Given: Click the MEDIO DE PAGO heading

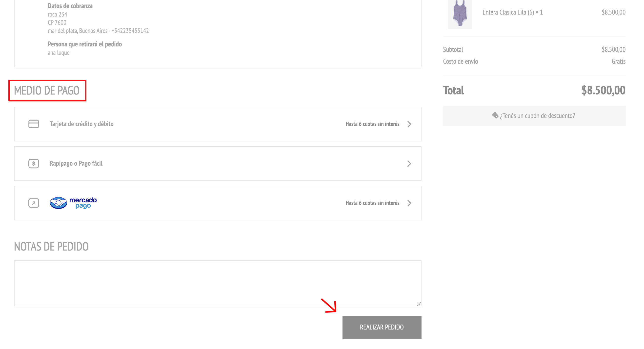Looking at the screenshot, I should pyautogui.click(x=47, y=90).
